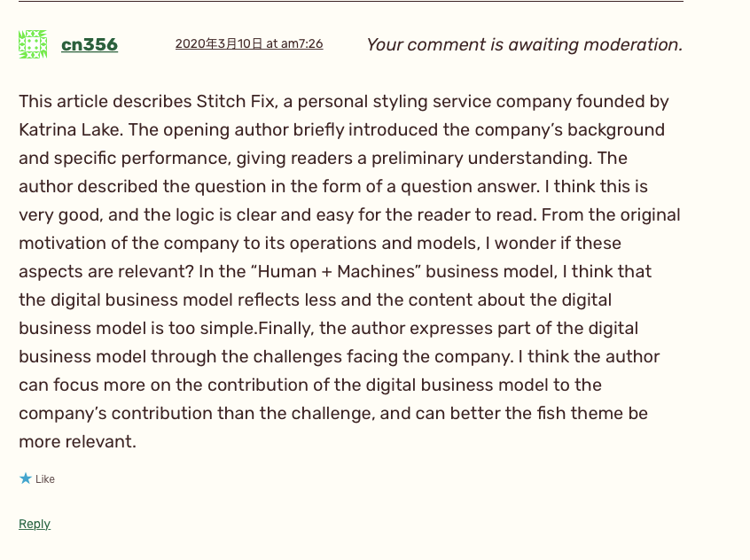Image resolution: width=750 pixels, height=560 pixels.
Task: Open the 2020年3月10日 comment timestamp link
Action: point(248,43)
